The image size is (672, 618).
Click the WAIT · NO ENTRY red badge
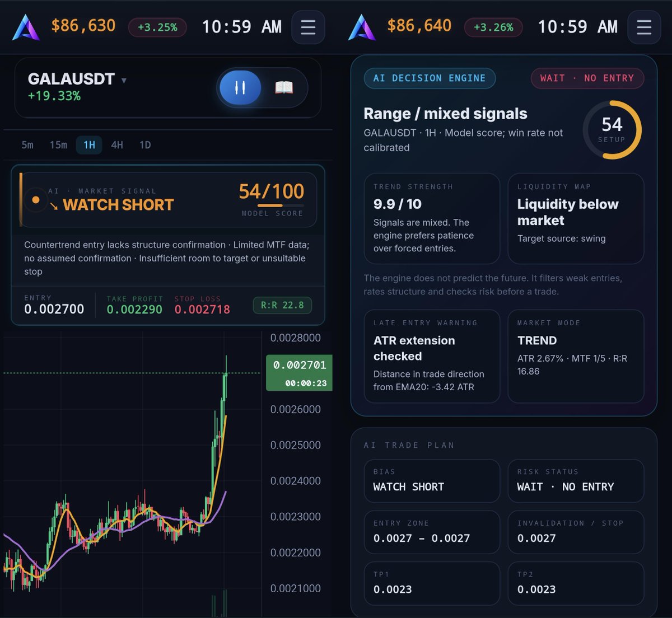587,78
